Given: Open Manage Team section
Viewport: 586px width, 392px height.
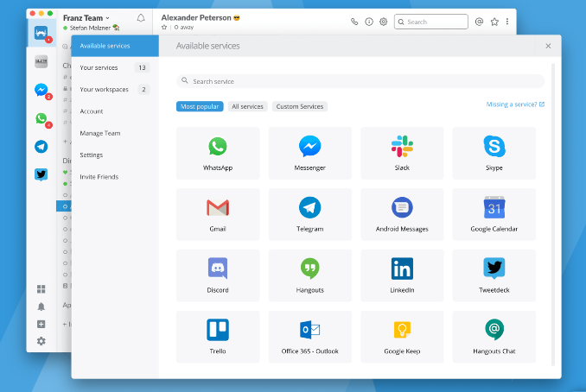Looking at the screenshot, I should tap(115, 133).
